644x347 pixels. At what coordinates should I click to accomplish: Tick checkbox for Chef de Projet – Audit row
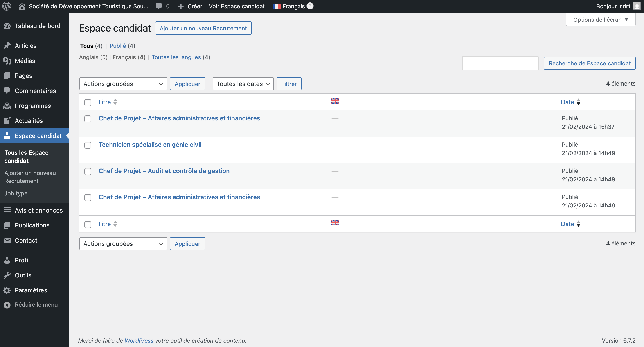88,171
